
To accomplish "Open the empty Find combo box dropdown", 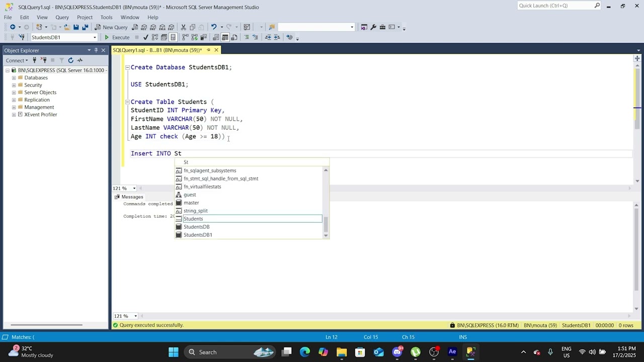I will 352,27.
